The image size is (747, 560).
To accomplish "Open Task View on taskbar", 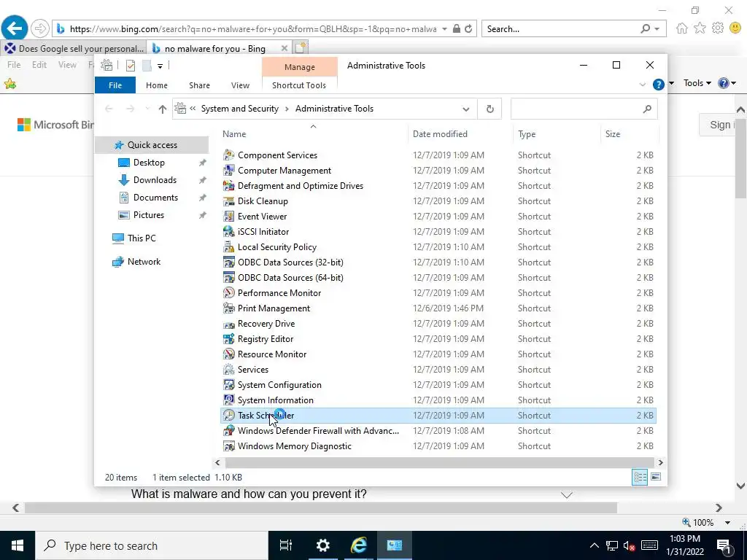I will click(286, 545).
